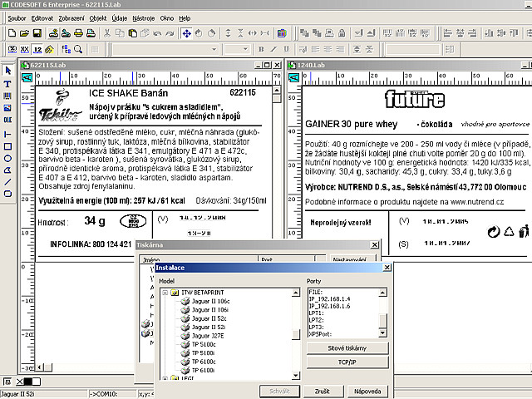
Task: Open the Údaje menu
Action: pyautogui.click(x=120, y=18)
